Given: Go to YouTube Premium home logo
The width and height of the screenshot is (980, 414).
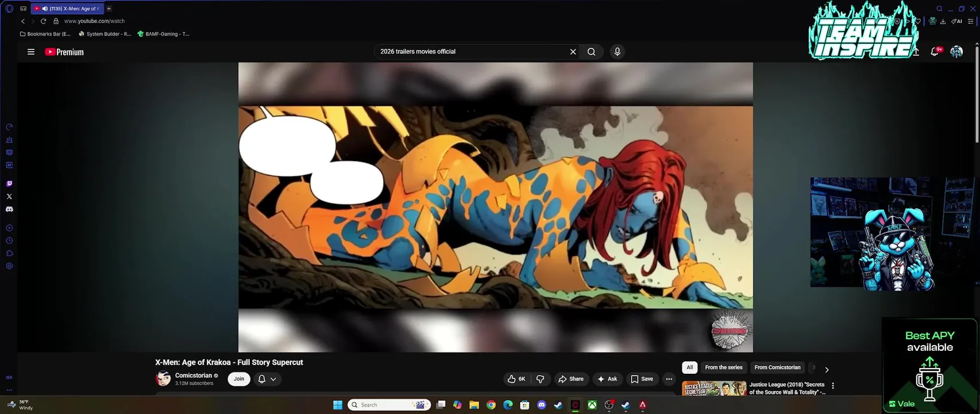Looking at the screenshot, I should [x=64, y=52].
